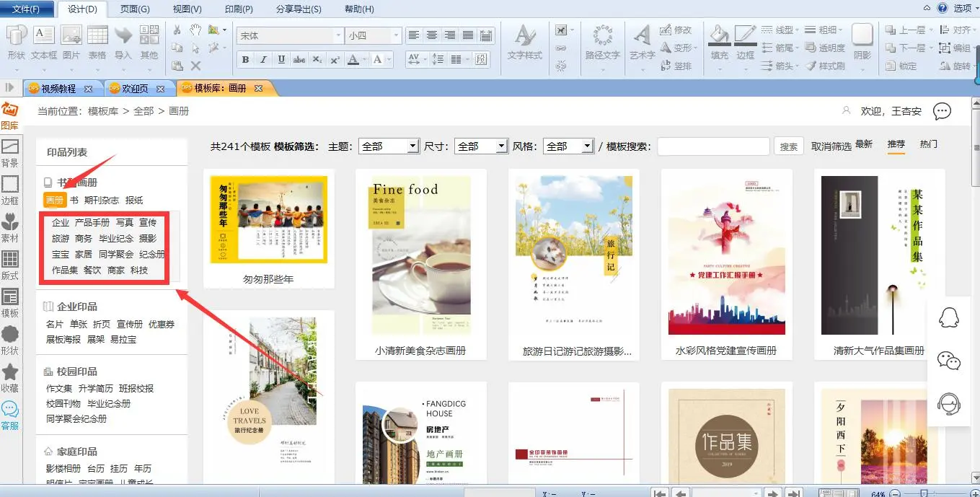Click the 搜索 search button
Screen dimensions: 980x497
coord(788,146)
